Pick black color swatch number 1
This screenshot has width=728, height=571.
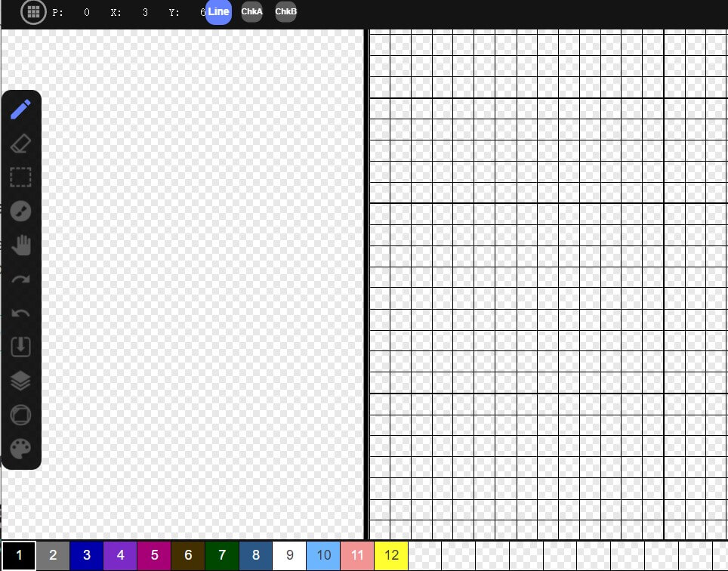19,556
